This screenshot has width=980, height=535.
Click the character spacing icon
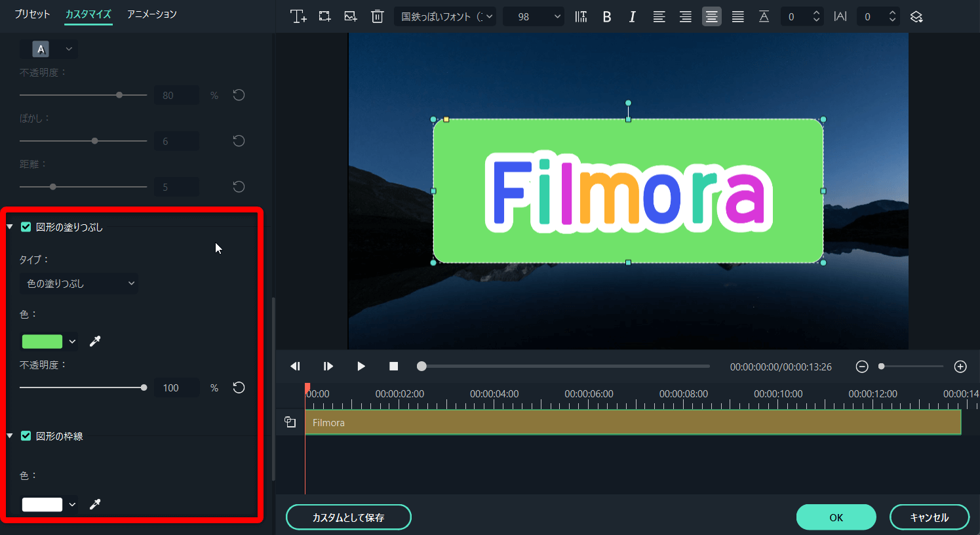(x=840, y=16)
